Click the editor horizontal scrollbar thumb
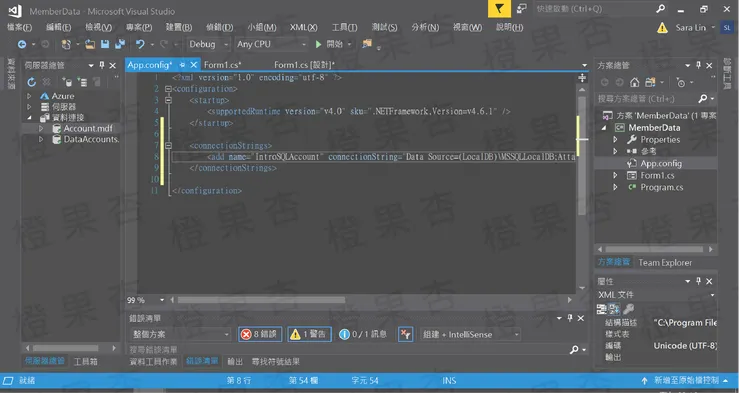 point(261,300)
